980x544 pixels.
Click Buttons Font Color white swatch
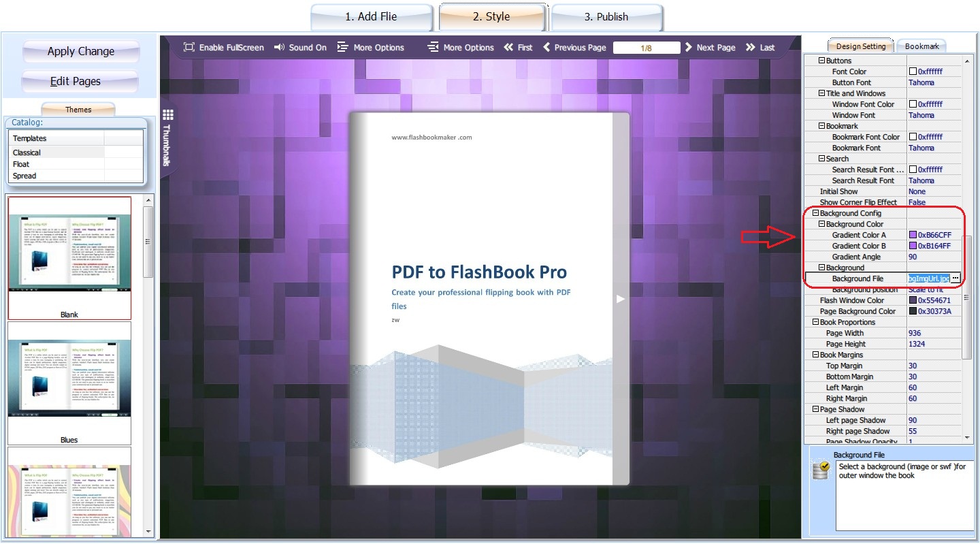click(x=913, y=71)
